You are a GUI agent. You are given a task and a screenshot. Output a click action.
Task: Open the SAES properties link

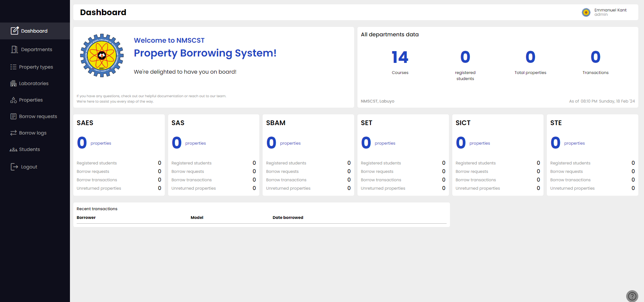(101, 143)
